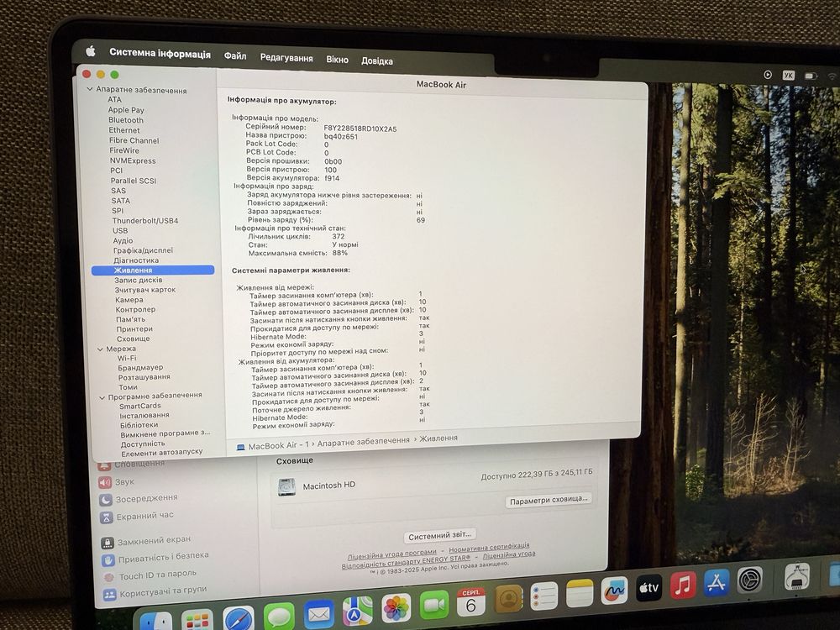
Task: Select Діагностика in the sidebar
Action: point(136,260)
